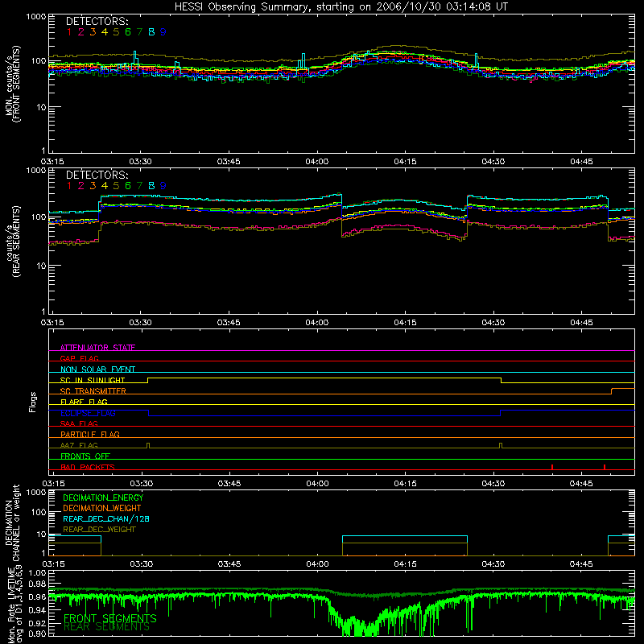Screen dimensions: 644x644
Task: Select detector 6 in front segments legend
Action: pyautogui.click(x=128, y=32)
